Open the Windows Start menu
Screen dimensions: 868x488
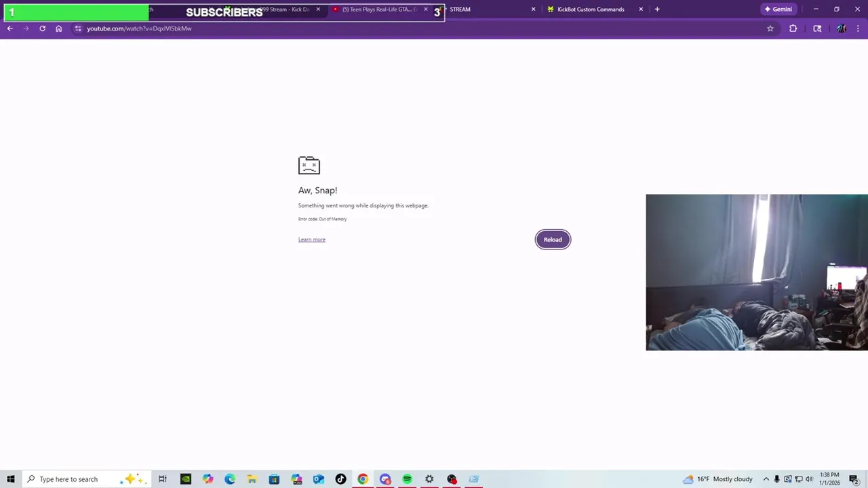(x=11, y=479)
